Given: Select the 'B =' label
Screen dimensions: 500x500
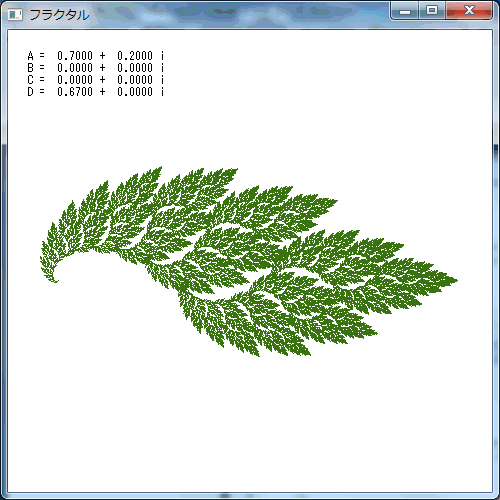Looking at the screenshot, I should point(36,68).
